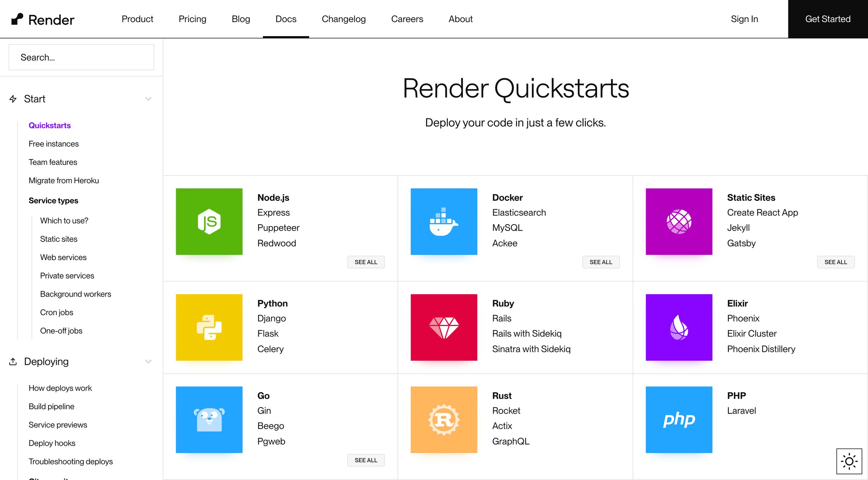Click the Python yellow logo tile
The width and height of the screenshot is (868, 480).
[x=209, y=327]
